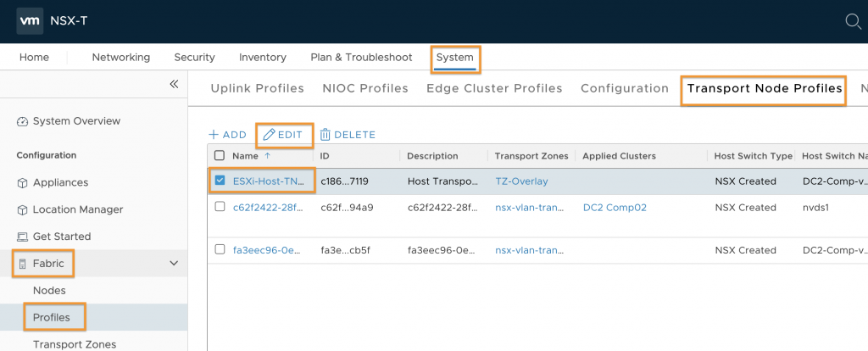Screen dimensions: 868x351
Task: Click the Get Started laptop icon
Action: tap(22, 237)
